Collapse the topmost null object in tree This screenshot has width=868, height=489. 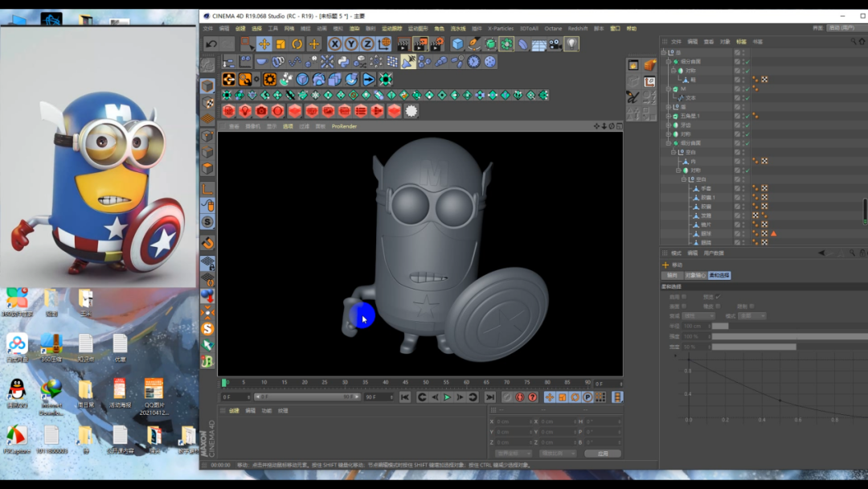[x=664, y=52]
